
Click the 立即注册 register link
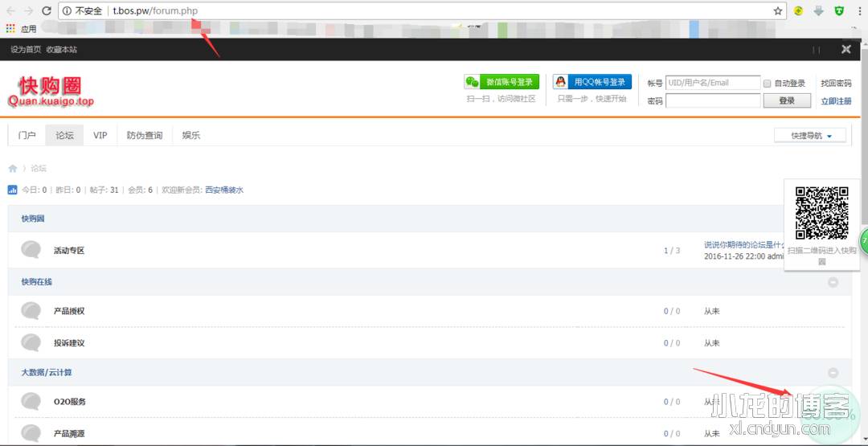coord(836,101)
